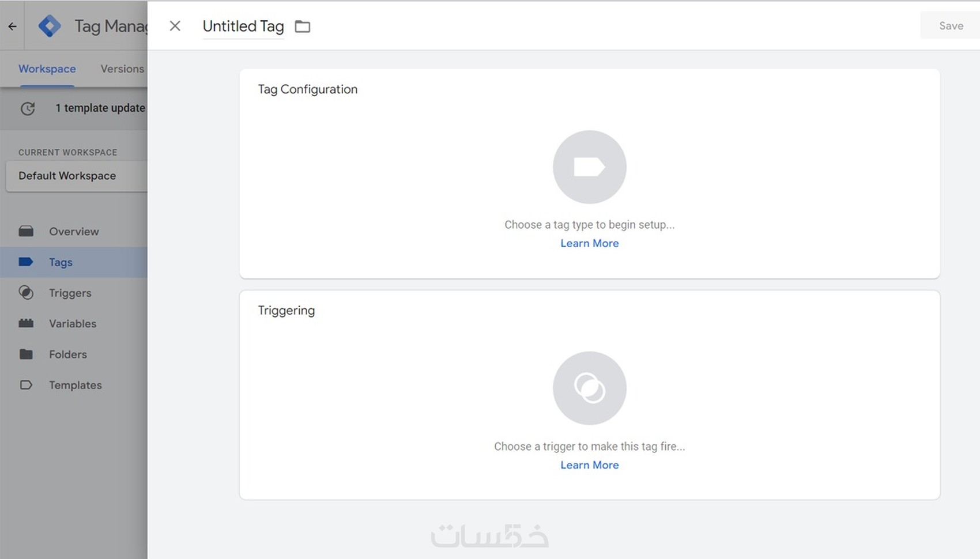Open Folders section in sidebar
This screenshot has height=559, width=980.
[67, 354]
